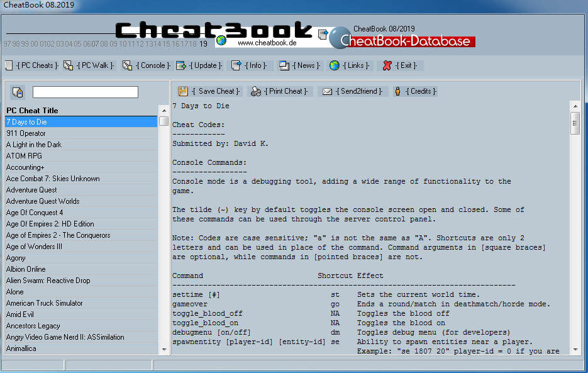588x373 pixels.
Task: Click the cheat text scrollbar thumb
Action: click(x=575, y=123)
